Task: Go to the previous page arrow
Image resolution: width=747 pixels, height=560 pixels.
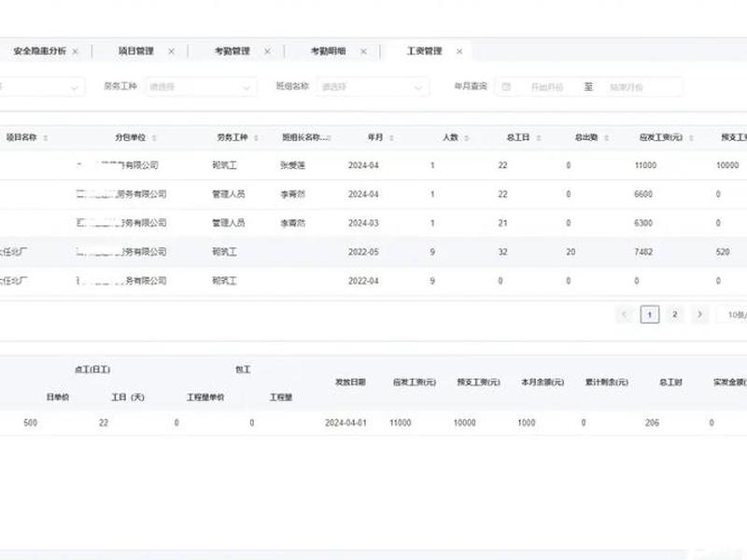Action: tap(625, 315)
